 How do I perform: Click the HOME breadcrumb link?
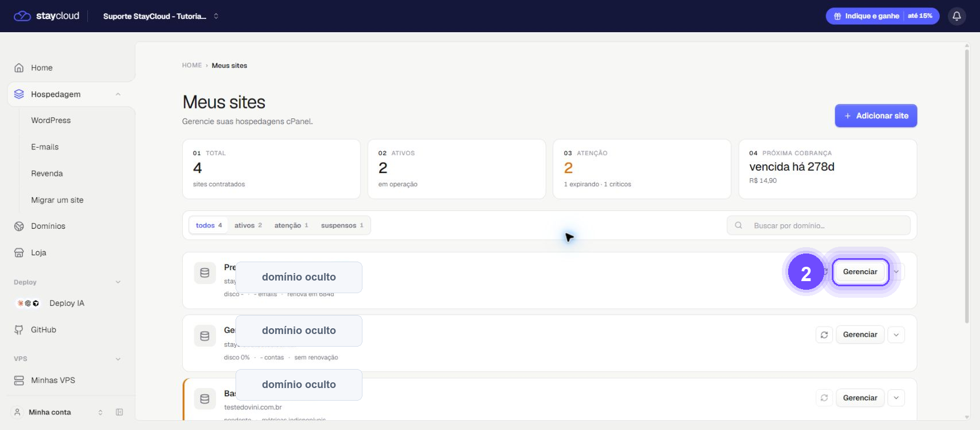tap(192, 66)
